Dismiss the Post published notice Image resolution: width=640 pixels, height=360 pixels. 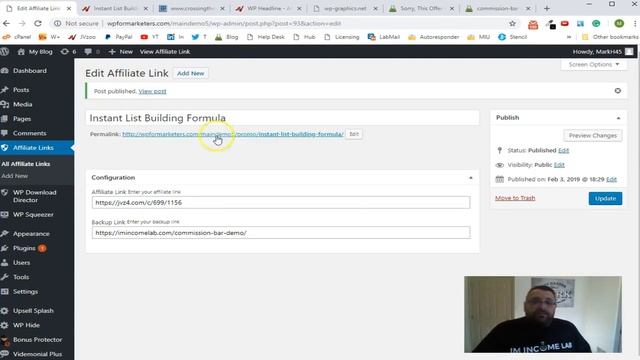(x=618, y=91)
